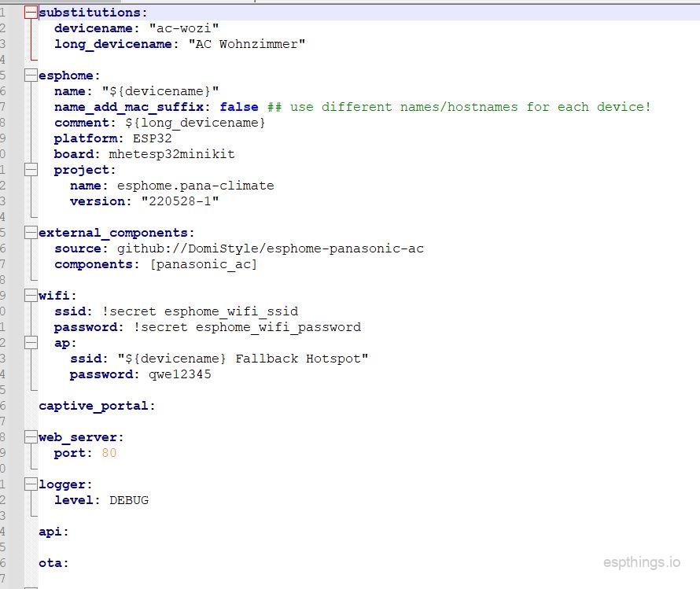Viewport: 700px width, 589px height.
Task: Collapse the external_components fold marker
Action: coord(31,233)
